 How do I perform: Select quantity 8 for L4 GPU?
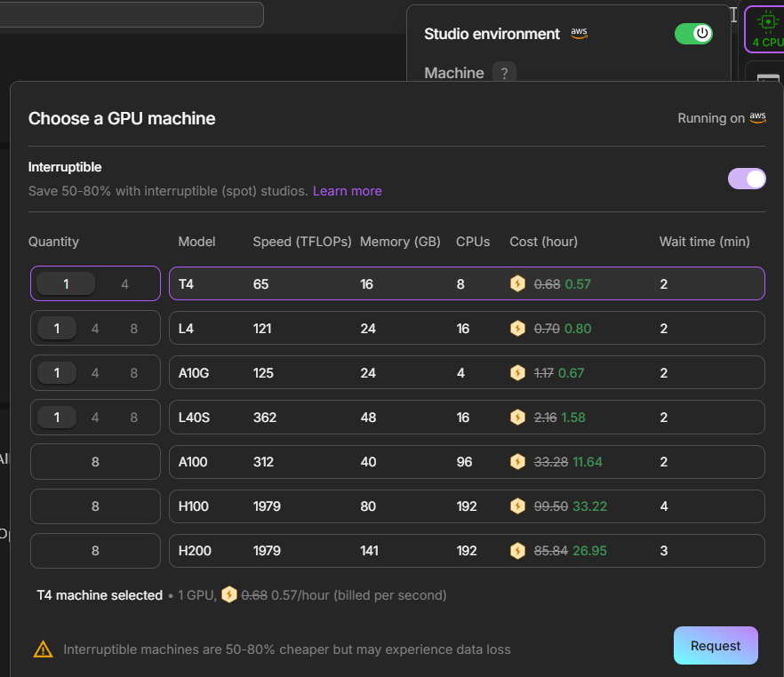tap(134, 329)
